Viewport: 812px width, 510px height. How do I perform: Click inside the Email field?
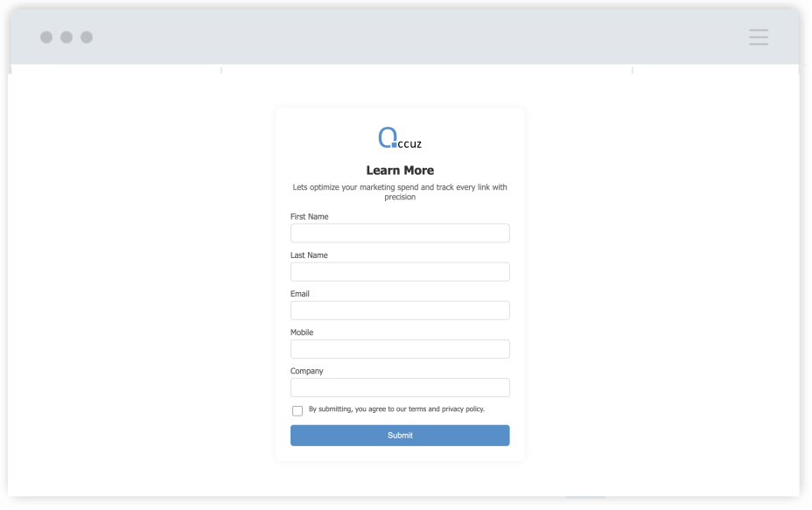[x=400, y=310]
